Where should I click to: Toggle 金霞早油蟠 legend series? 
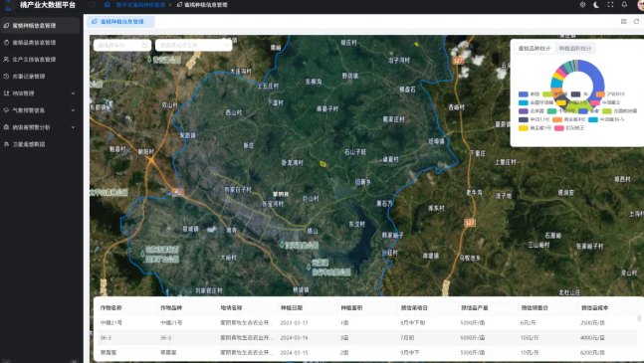(x=536, y=102)
